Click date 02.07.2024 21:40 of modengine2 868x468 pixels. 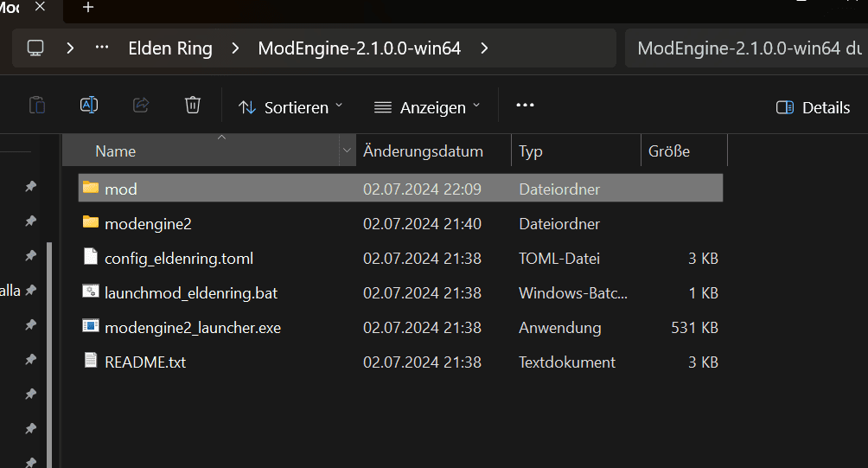[x=423, y=224]
